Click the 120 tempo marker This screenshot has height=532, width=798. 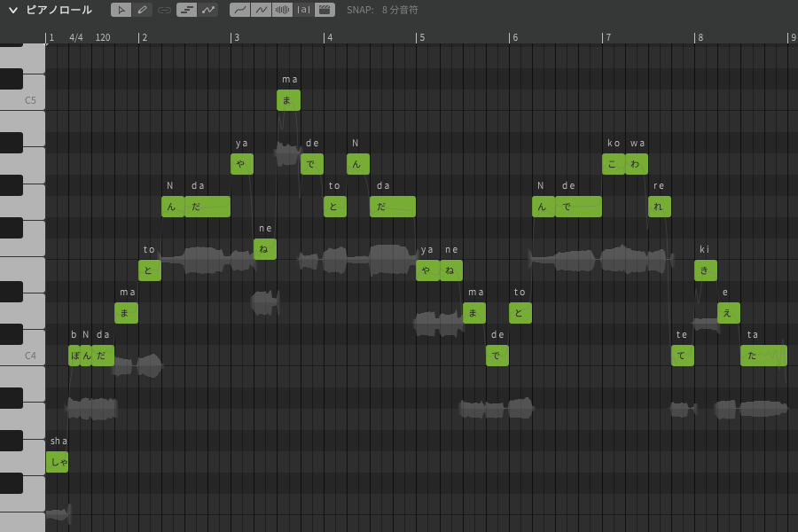pyautogui.click(x=103, y=37)
